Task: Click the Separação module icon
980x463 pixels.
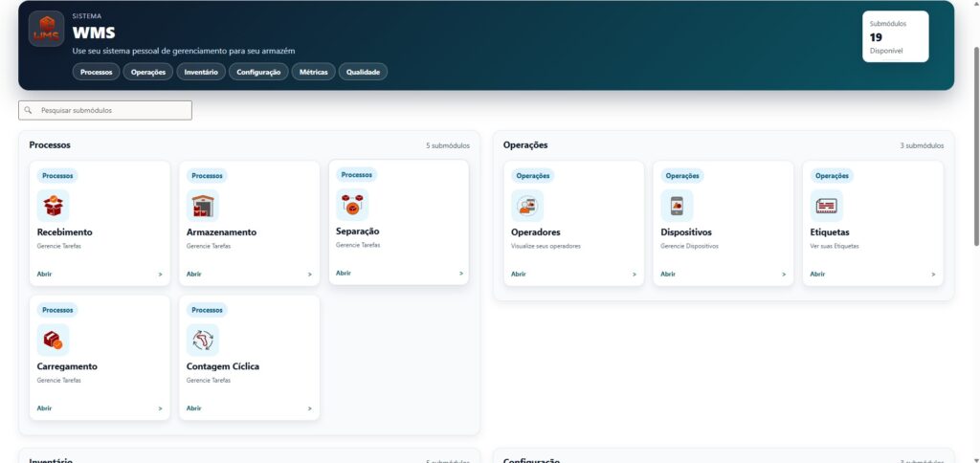Action: coord(352,205)
